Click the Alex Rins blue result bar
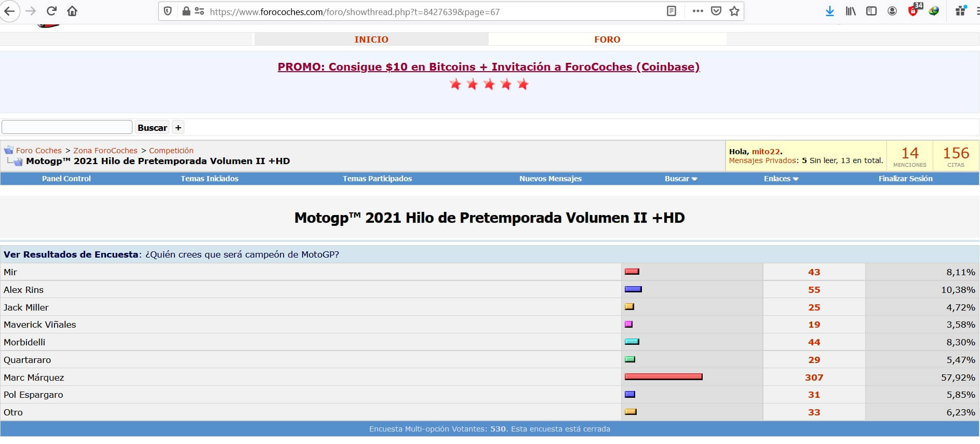 (x=633, y=289)
